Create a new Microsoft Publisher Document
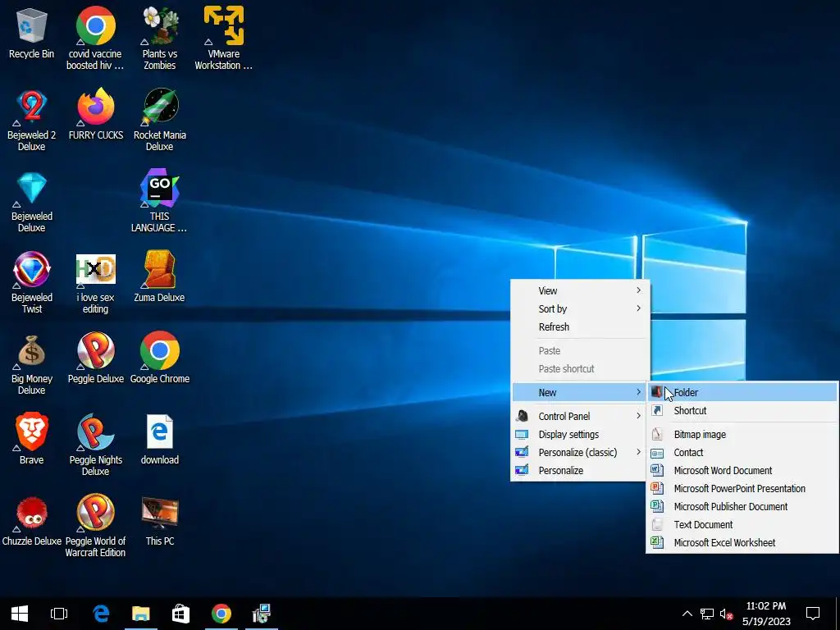This screenshot has width=840, height=630. (x=742, y=507)
